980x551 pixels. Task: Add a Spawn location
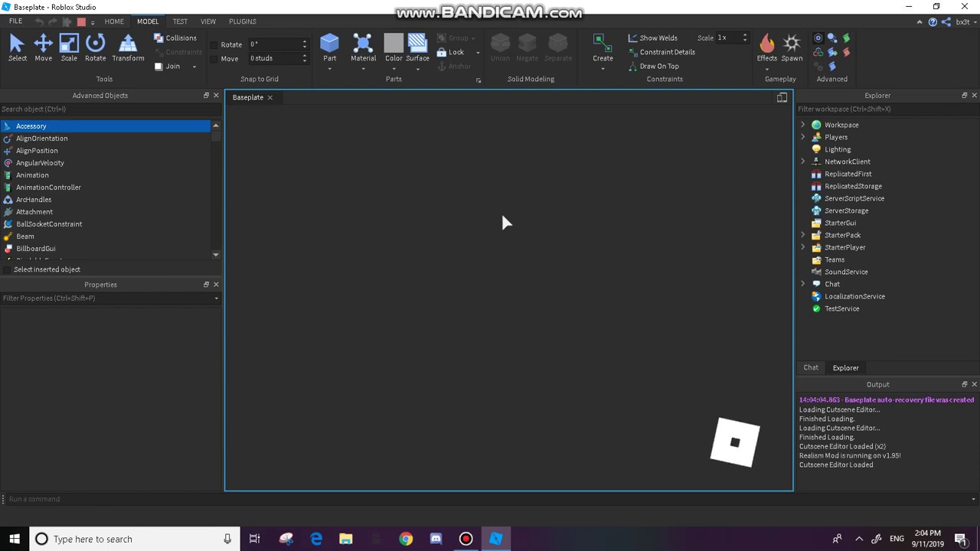[792, 47]
